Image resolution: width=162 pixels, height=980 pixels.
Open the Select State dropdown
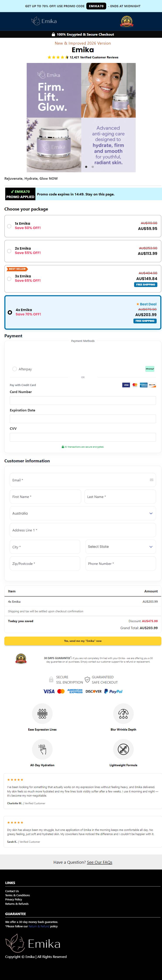tap(121, 547)
